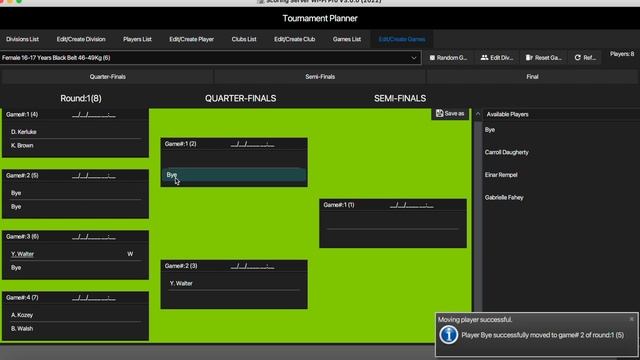Open the Edit/Create Player tab
This screenshot has width=640, height=360.
pos(191,39)
